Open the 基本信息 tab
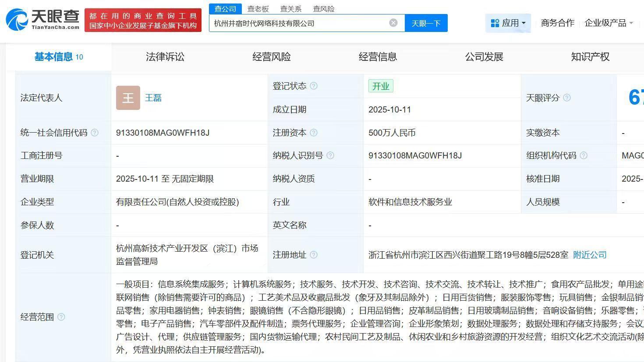Screen dimensions: 644x362 [x=59, y=57]
